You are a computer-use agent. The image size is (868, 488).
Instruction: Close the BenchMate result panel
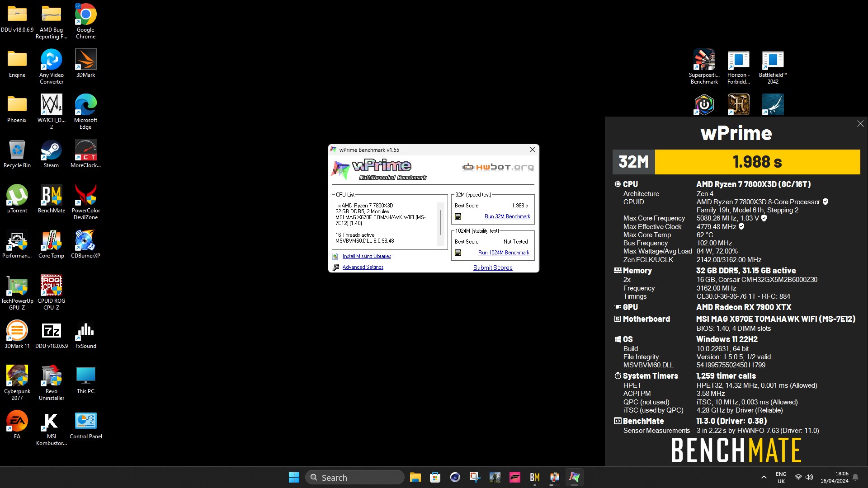click(860, 124)
